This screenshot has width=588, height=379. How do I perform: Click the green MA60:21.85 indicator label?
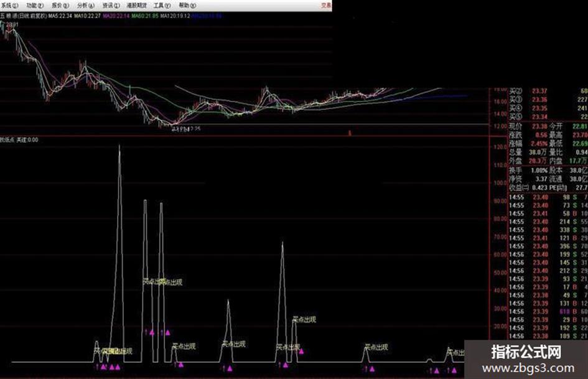click(145, 16)
